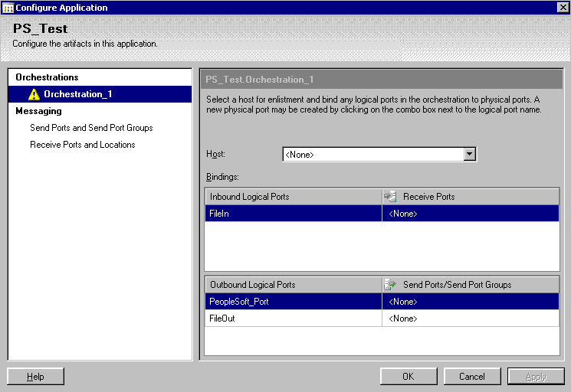
Task: Click the Receive Ports column header icon
Action: [390, 197]
